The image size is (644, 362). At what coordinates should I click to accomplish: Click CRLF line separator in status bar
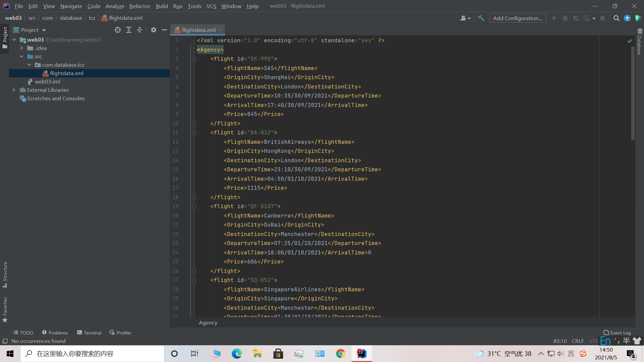click(578, 341)
